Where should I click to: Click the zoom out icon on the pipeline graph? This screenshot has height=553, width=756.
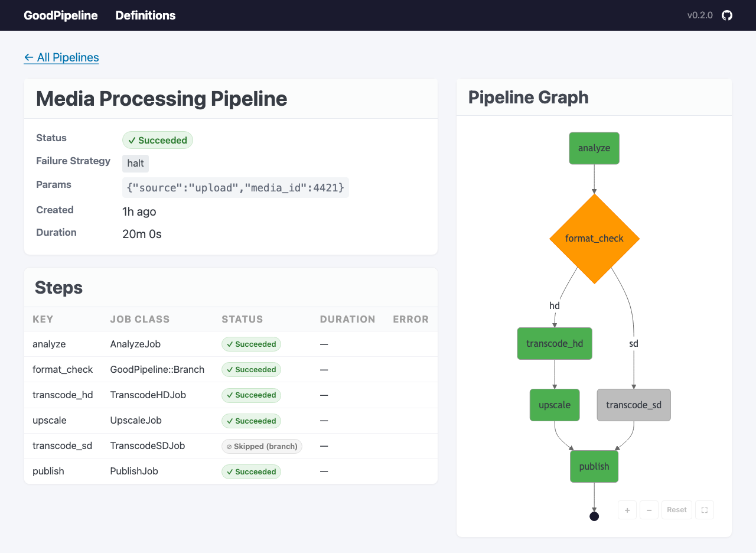click(x=649, y=509)
